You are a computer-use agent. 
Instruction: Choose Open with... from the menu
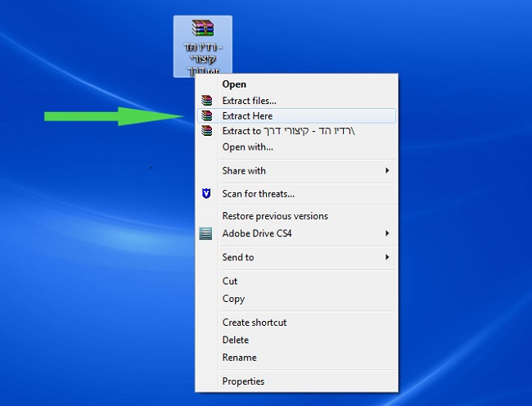[296, 147]
